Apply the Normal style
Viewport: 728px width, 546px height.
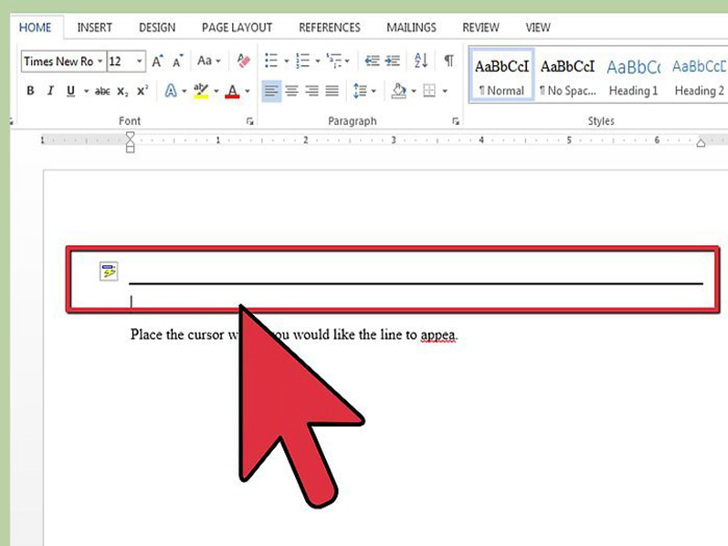tap(502, 76)
